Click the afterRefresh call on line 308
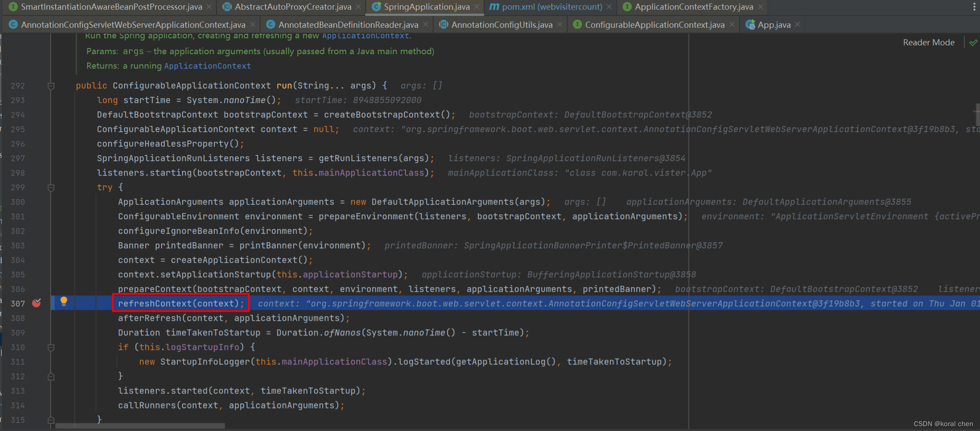This screenshot has width=980, height=431. tap(231, 318)
